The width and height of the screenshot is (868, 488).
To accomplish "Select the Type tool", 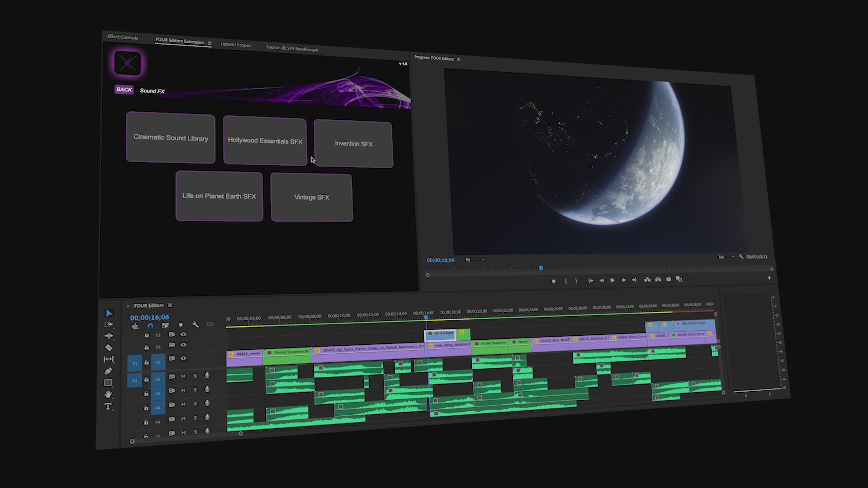I will pyautogui.click(x=108, y=406).
